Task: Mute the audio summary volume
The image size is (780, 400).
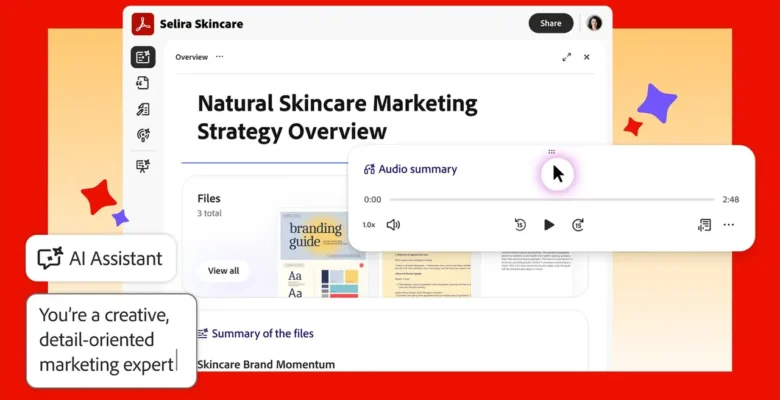Action: click(x=393, y=225)
